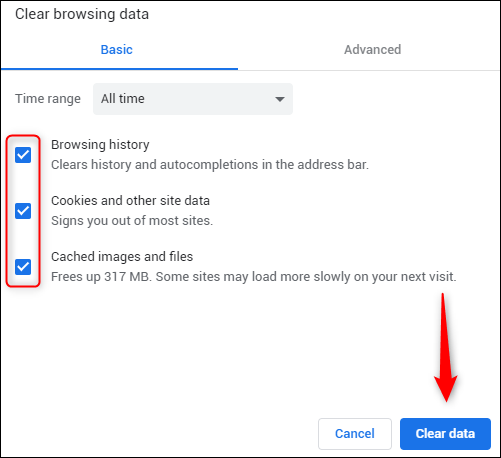This screenshot has height=458, width=501.
Task: Click the red arrow pointing at Clear data
Action: point(445,347)
